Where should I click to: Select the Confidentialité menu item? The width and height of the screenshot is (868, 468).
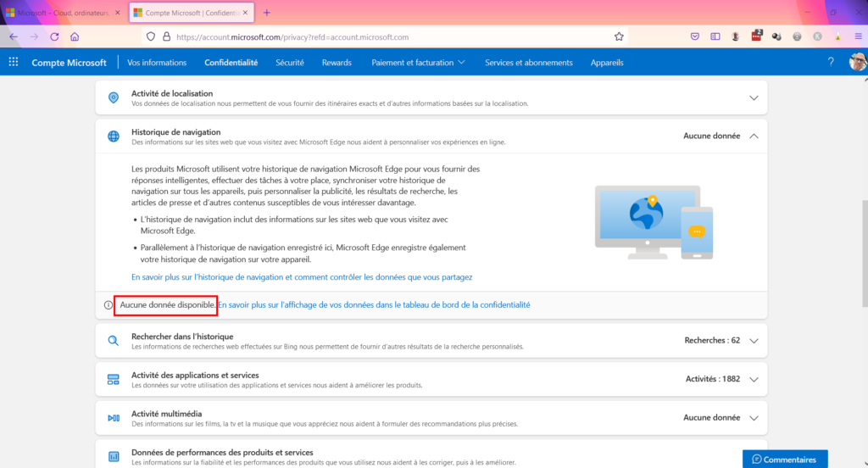coord(231,63)
